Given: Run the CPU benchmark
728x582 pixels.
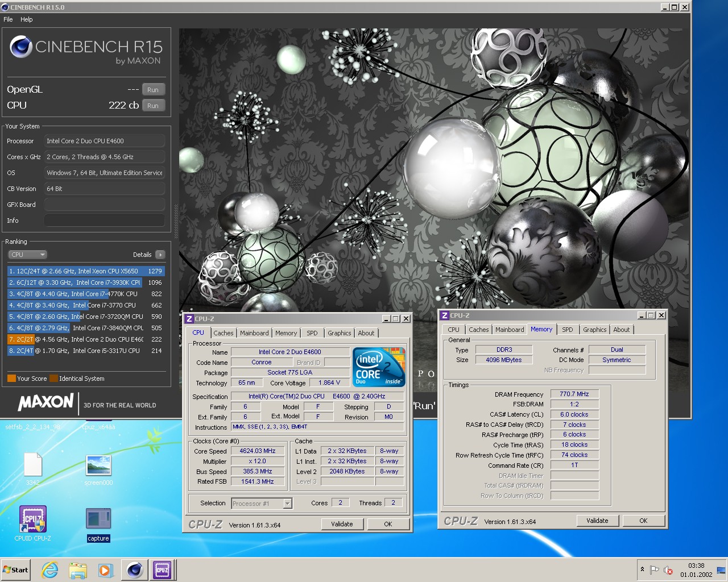Looking at the screenshot, I should (153, 106).
